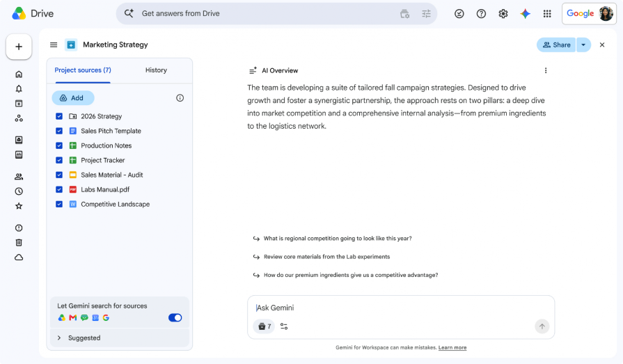Viewport: 623px width, 364px height.
Task: Select premium ingredients advantage suggestion
Action: [351, 275]
